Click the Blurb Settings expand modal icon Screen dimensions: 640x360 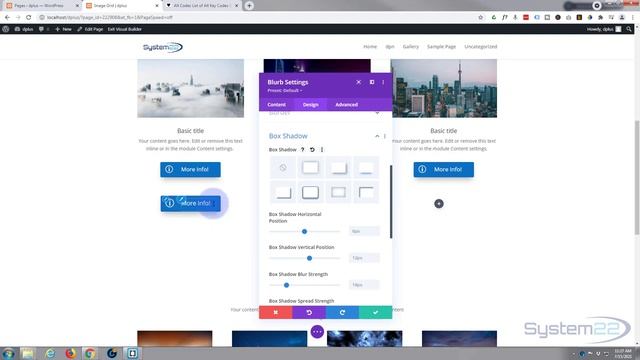[372, 82]
